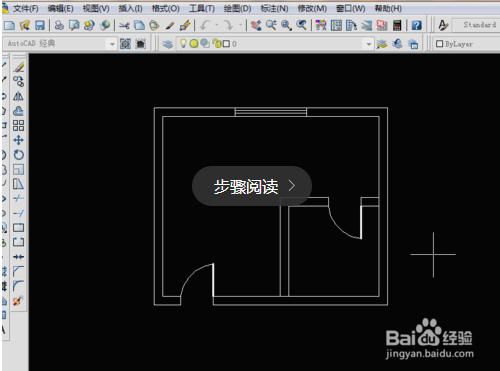This screenshot has height=371, width=500.
Task: Open the Layer States Manager icon
Action: pyautogui.click(x=413, y=44)
